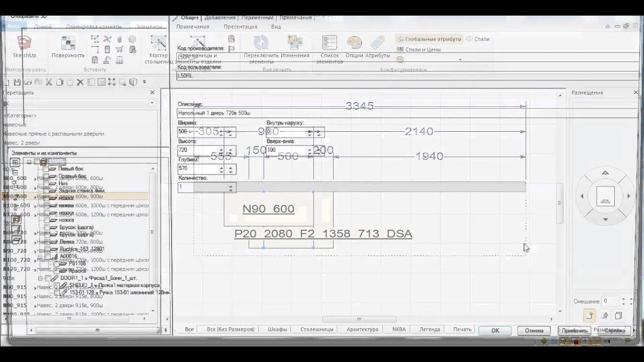Tick the A00016 checkbox
Image resolution: width=644 pixels, height=362 pixels.
pos(48,256)
